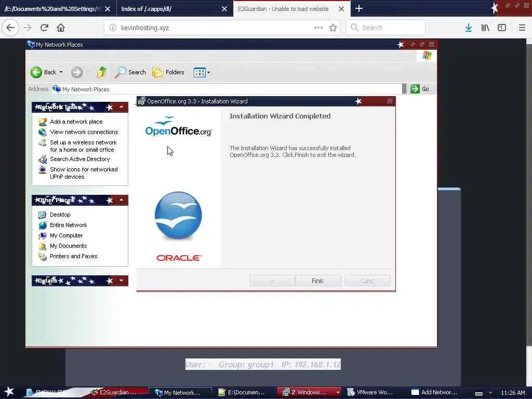Show Firefox downloads
The height and width of the screenshot is (399, 532).
[469, 28]
